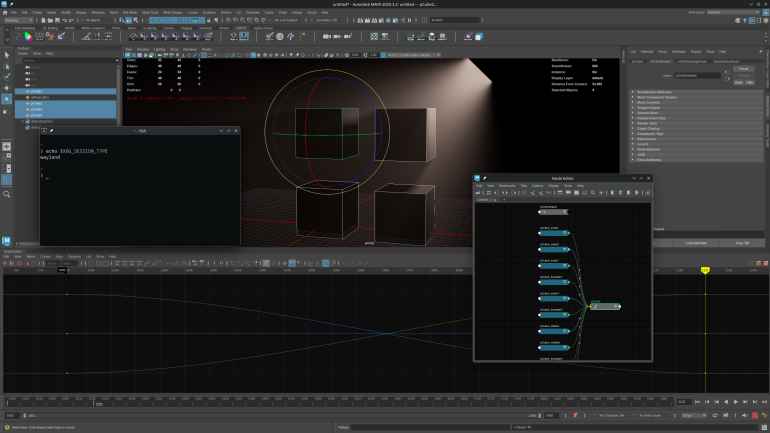Expand the Render Stats section
The image size is (770, 433).
pos(650,123)
